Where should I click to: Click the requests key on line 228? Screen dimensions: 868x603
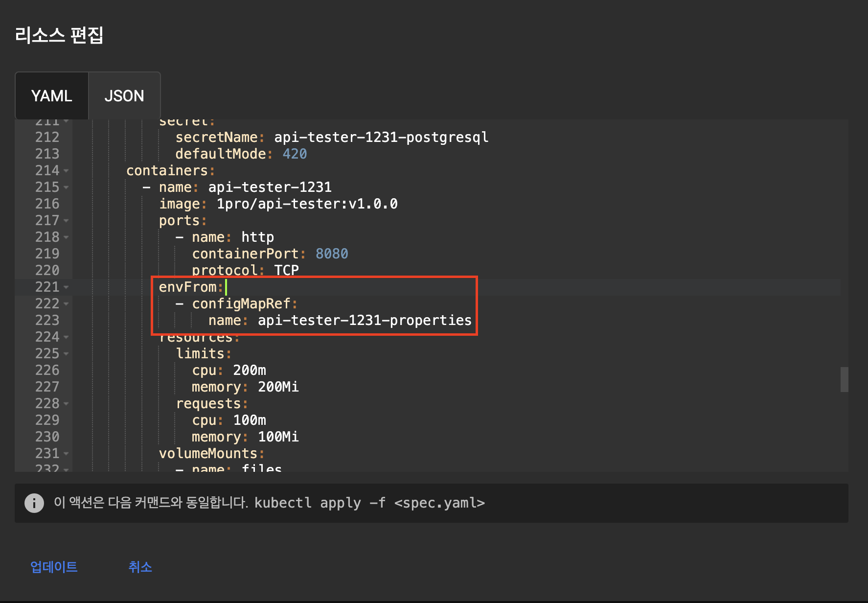pyautogui.click(x=208, y=404)
